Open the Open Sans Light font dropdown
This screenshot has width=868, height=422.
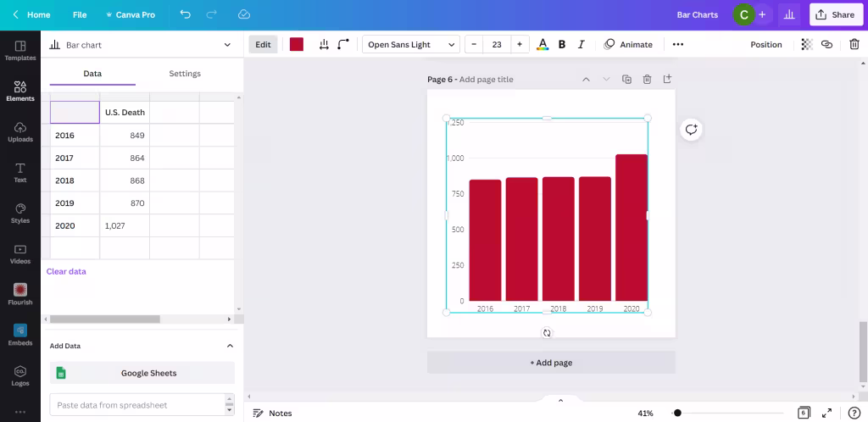[x=411, y=44]
